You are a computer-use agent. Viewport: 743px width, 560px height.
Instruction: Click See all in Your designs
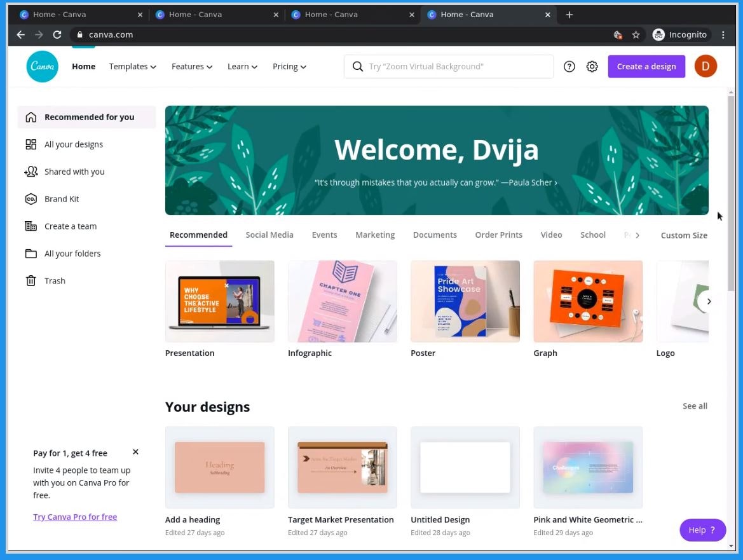click(x=694, y=406)
